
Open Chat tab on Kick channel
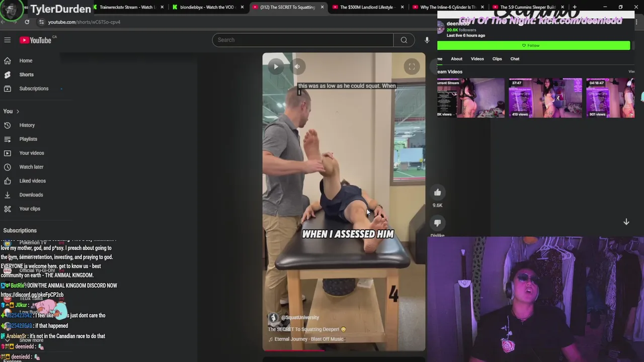[515, 59]
